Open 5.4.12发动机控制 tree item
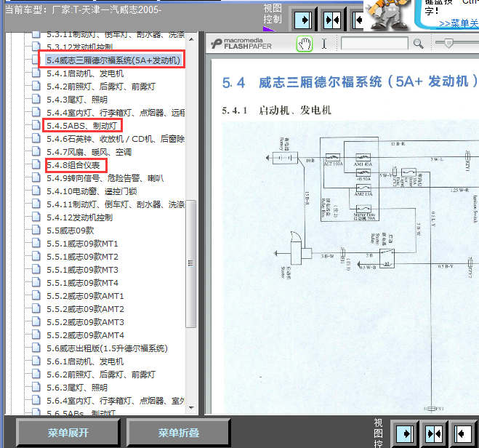 click(79, 217)
